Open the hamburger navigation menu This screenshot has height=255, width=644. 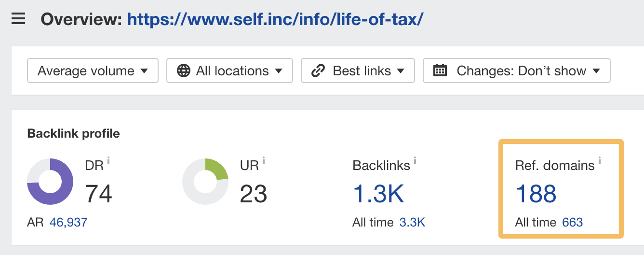[x=18, y=20]
